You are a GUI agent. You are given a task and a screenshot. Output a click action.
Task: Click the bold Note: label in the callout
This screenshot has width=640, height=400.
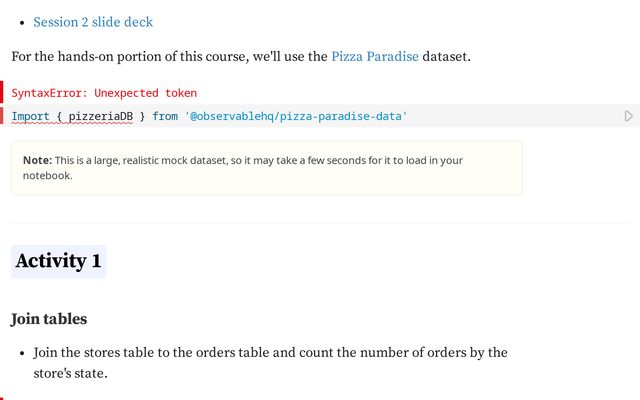click(x=37, y=160)
